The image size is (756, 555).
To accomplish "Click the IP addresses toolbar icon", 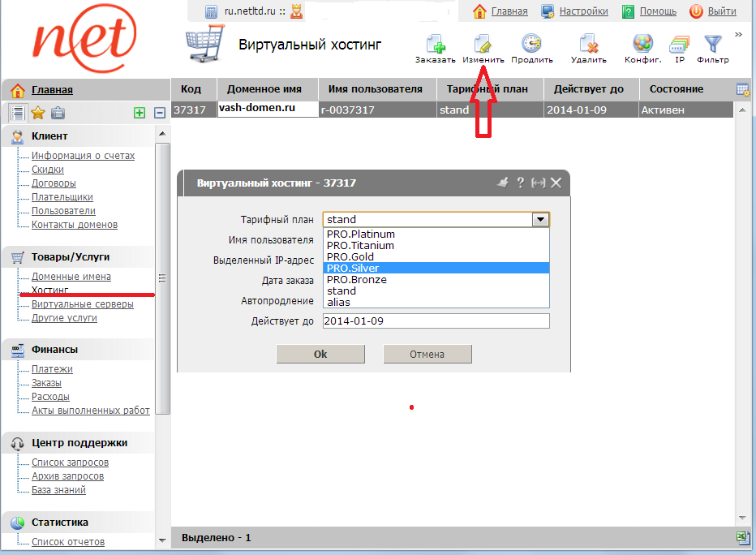I will pyautogui.click(x=680, y=45).
